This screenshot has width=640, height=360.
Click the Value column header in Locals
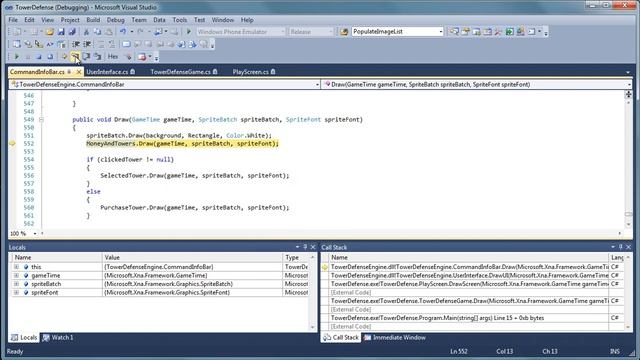coord(192,258)
